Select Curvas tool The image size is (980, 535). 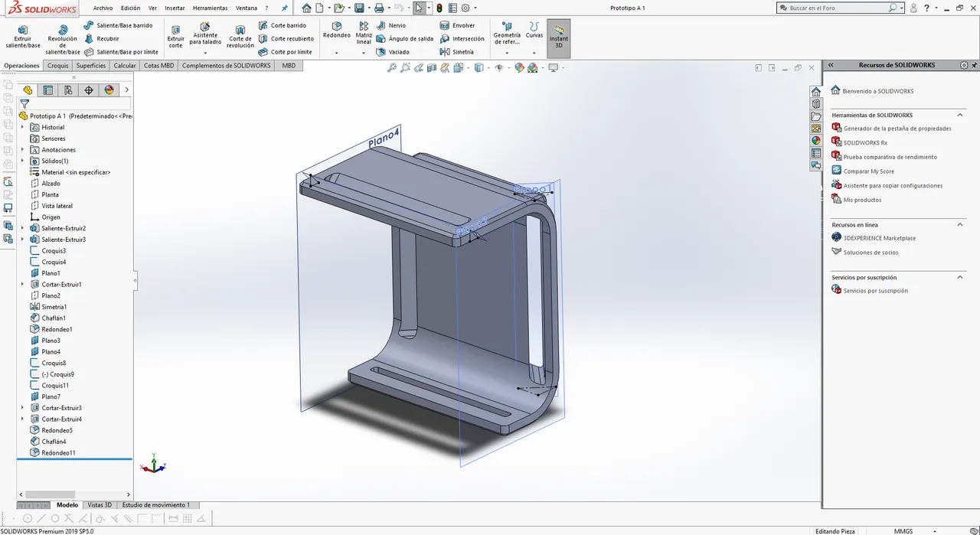click(534, 31)
